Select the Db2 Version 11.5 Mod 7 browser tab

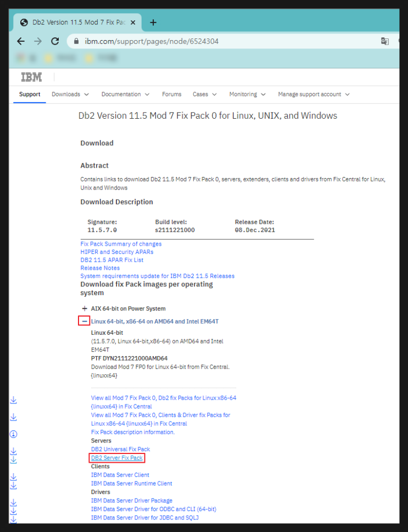(x=78, y=23)
